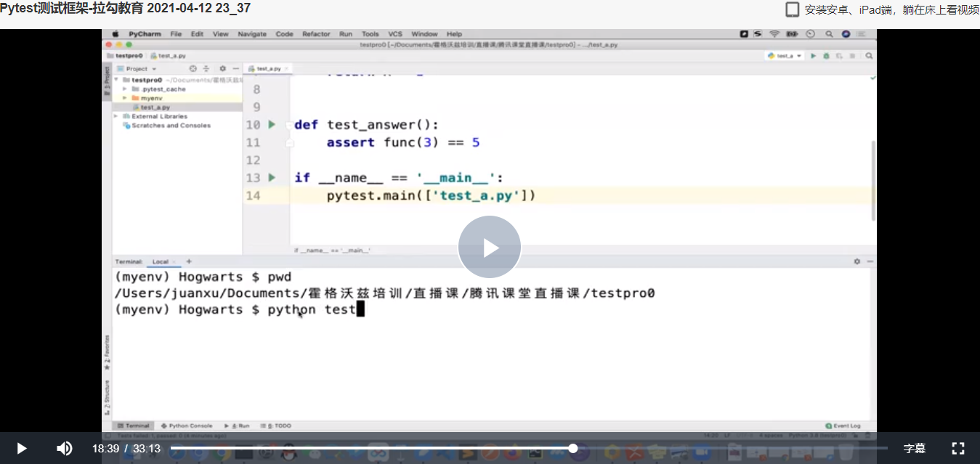The width and height of the screenshot is (980, 464).
Task: Expand External Libraries node arrow
Action: click(x=116, y=116)
